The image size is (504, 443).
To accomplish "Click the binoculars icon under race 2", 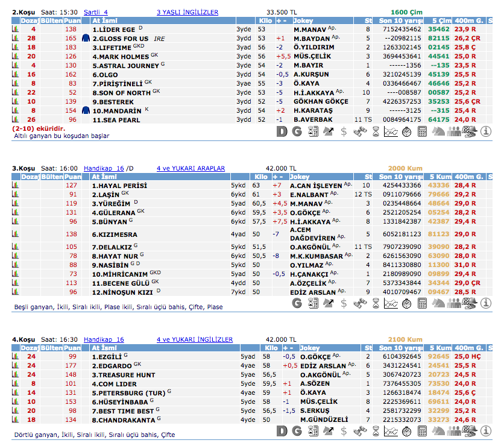I will (359, 131).
